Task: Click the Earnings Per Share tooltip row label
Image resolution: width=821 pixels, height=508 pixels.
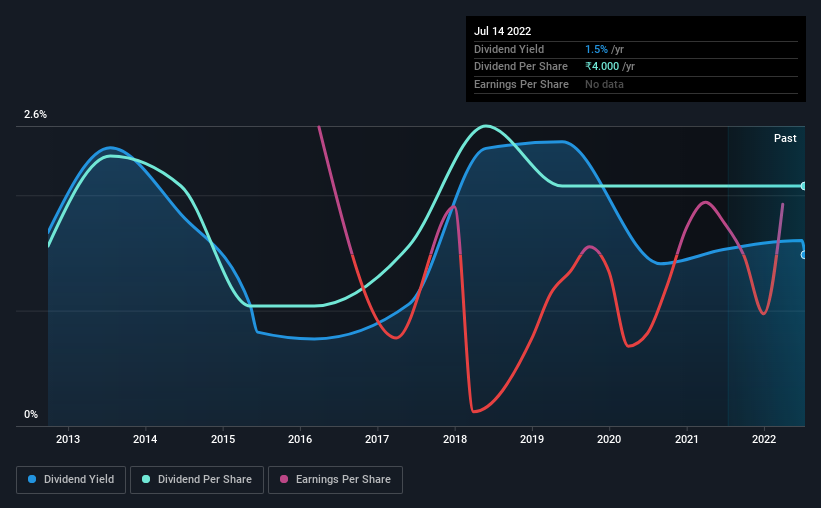Action: click(x=521, y=84)
